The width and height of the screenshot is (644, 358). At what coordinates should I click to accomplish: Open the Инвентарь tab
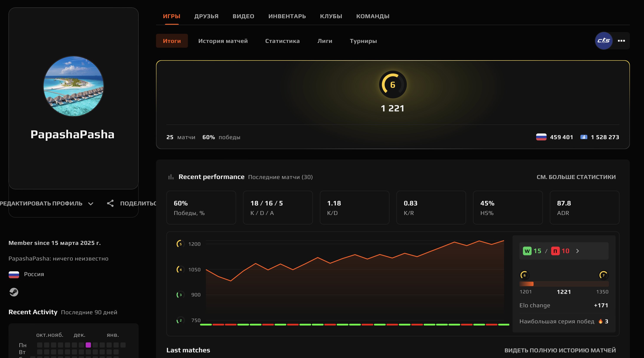[x=287, y=16]
